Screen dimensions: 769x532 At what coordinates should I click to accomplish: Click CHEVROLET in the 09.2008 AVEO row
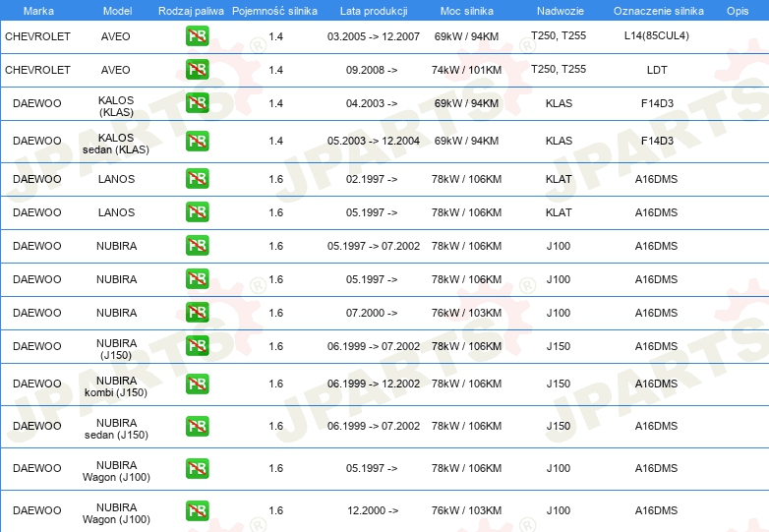37,70
